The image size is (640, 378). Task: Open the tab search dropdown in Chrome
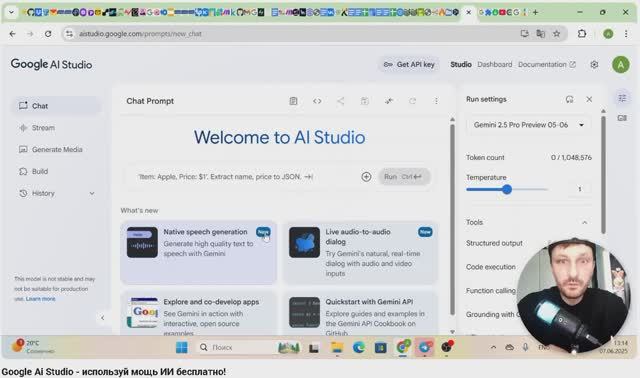[11, 12]
